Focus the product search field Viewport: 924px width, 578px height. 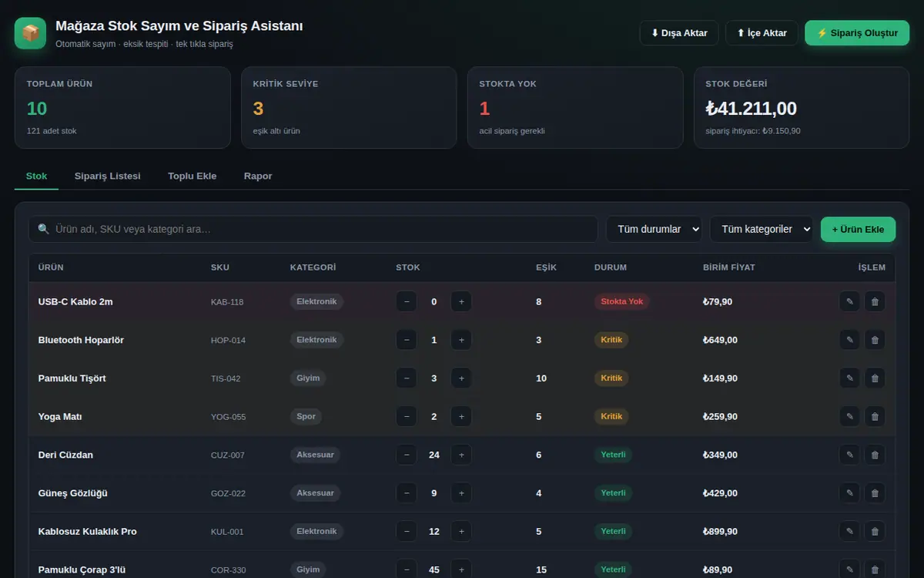pyautogui.click(x=313, y=229)
